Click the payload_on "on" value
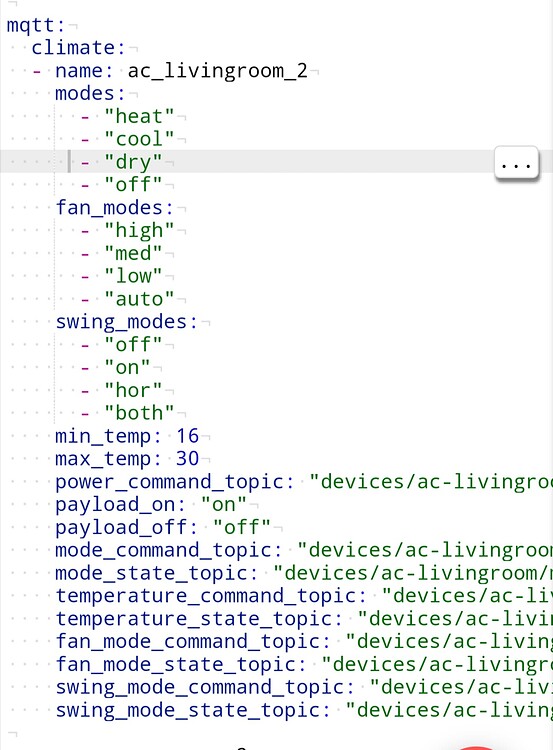The image size is (553, 750). click(x=223, y=505)
